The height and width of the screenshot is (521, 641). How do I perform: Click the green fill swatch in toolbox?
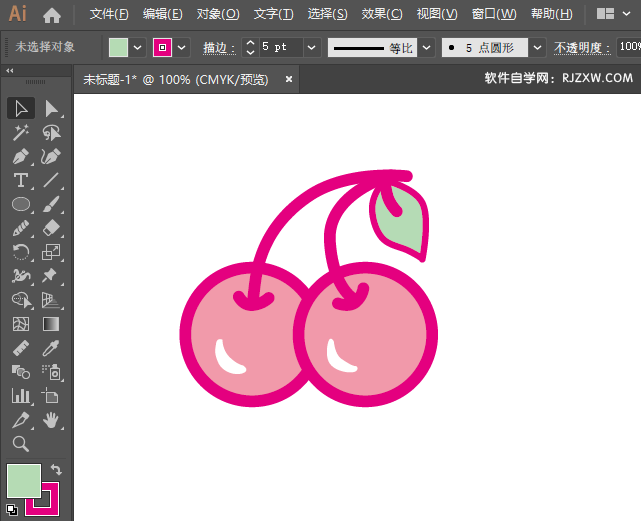[23, 481]
